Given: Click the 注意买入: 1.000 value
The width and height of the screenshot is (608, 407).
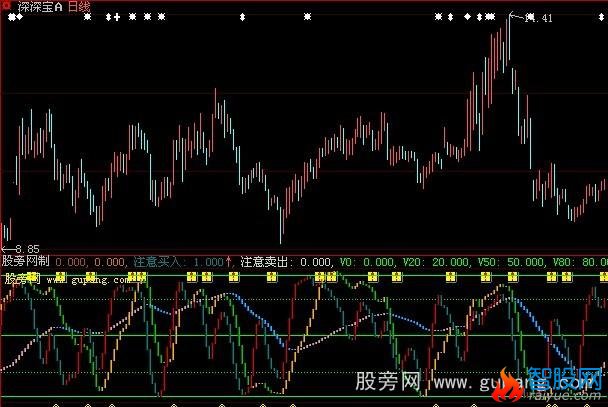Looking at the screenshot, I should (178, 262).
